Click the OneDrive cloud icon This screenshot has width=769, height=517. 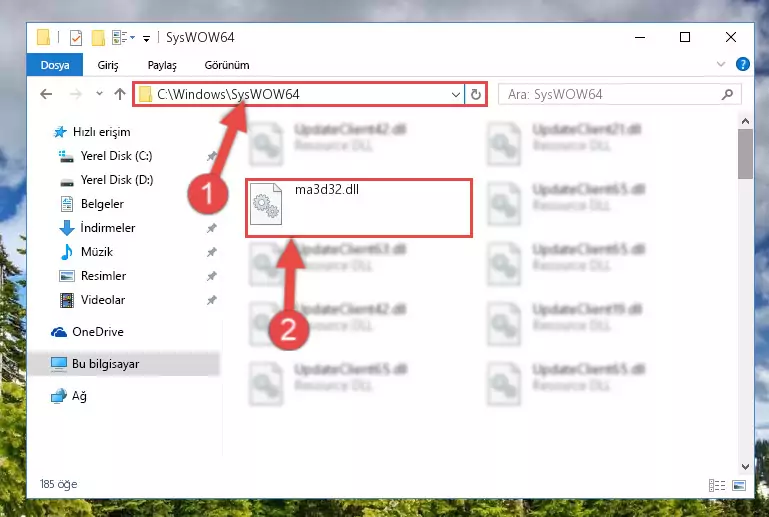[59, 332]
